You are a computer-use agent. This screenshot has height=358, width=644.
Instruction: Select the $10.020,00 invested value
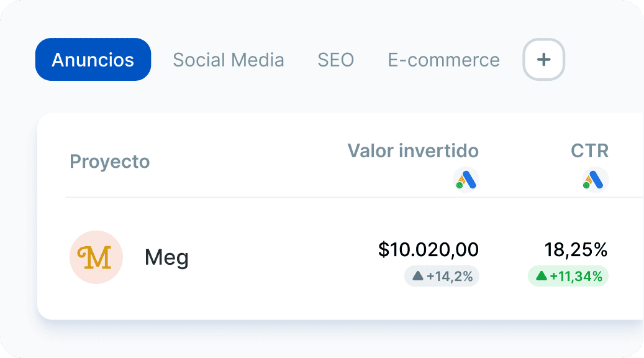tap(429, 250)
